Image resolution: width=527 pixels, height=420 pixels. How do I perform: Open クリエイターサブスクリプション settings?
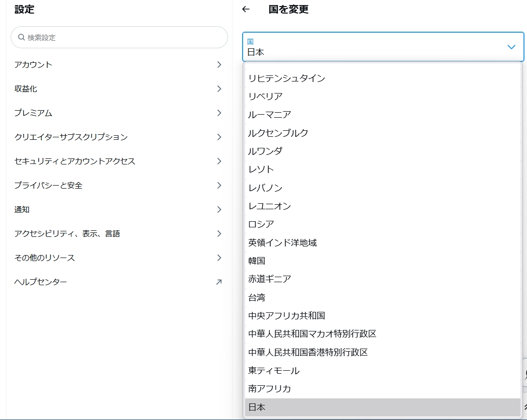pos(71,137)
